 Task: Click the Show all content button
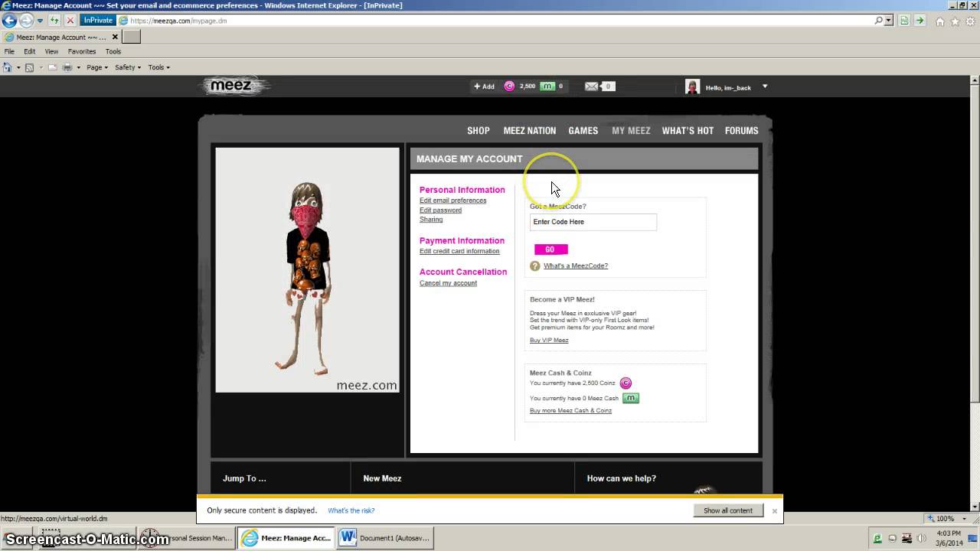[x=728, y=510]
